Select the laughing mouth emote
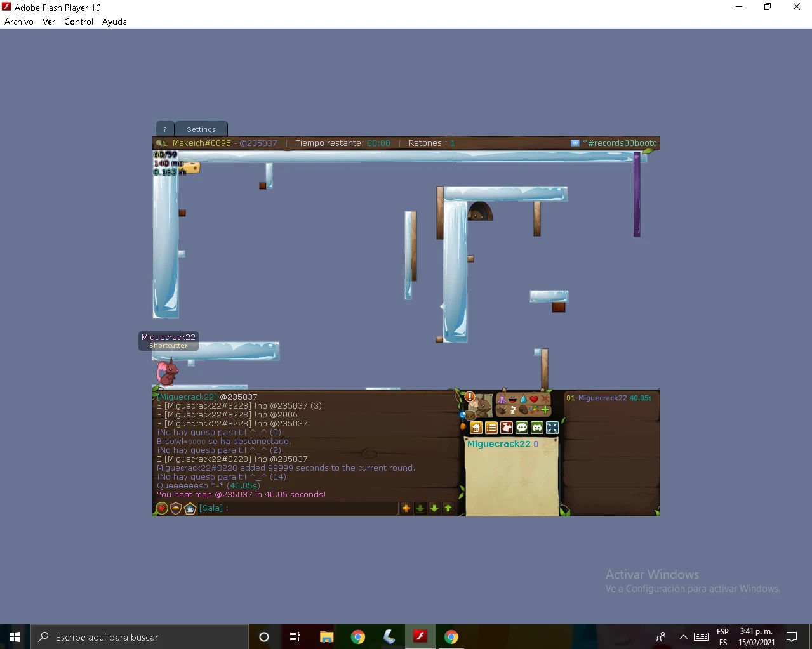The image size is (812, 649). pyautogui.click(x=512, y=400)
